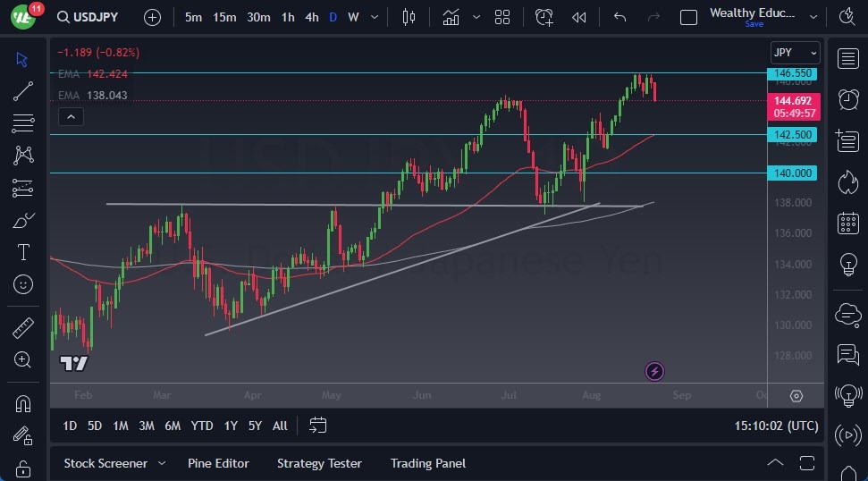This screenshot has width=868, height=481.
Task: Open the ruler measure tool
Action: pyautogui.click(x=23, y=328)
